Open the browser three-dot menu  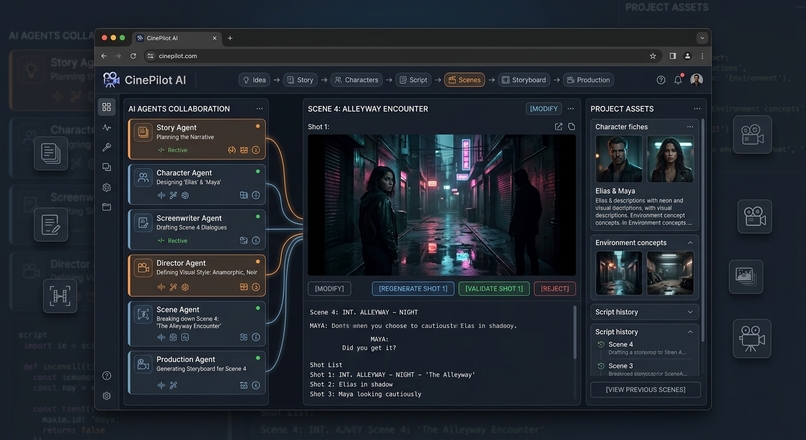702,56
